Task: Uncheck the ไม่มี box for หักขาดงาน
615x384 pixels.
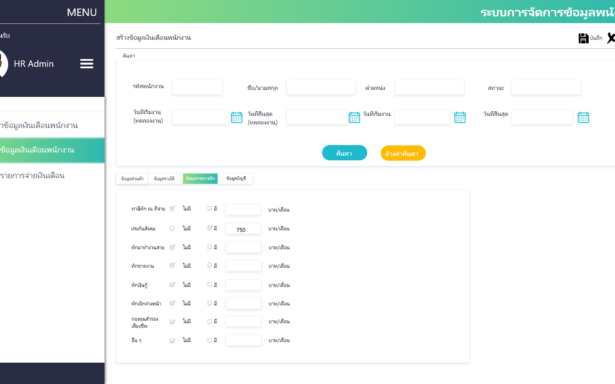Action: pos(172,266)
